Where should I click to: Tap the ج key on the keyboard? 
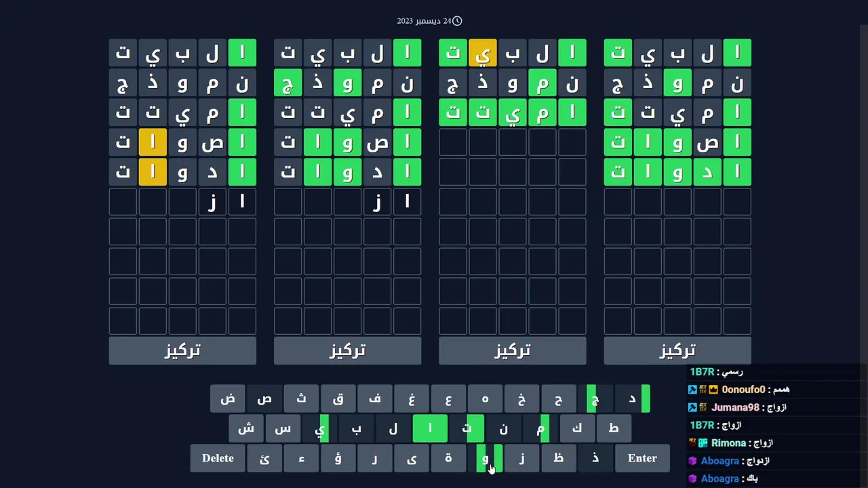point(595,399)
